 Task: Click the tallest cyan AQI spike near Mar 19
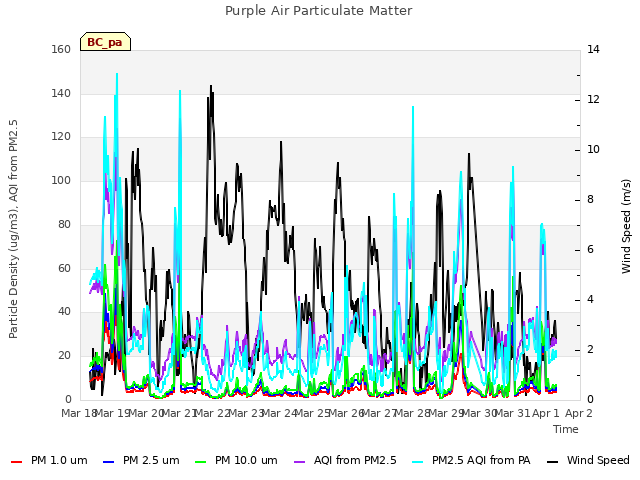[x=117, y=75]
